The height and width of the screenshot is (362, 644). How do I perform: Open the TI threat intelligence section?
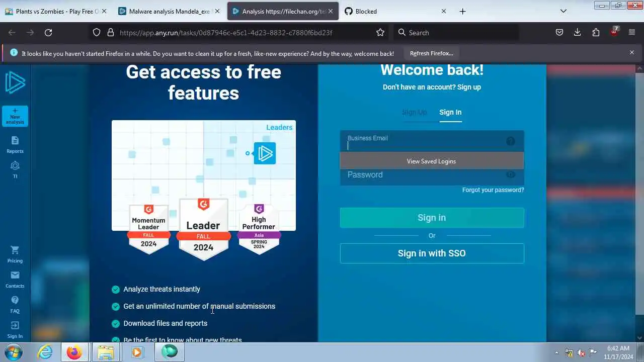[x=15, y=170]
